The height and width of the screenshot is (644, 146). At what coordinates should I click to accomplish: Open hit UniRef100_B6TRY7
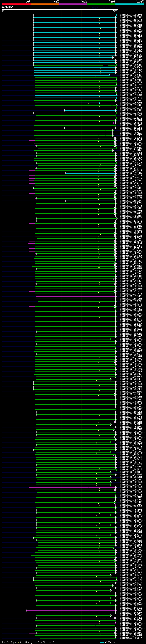click(131, 85)
